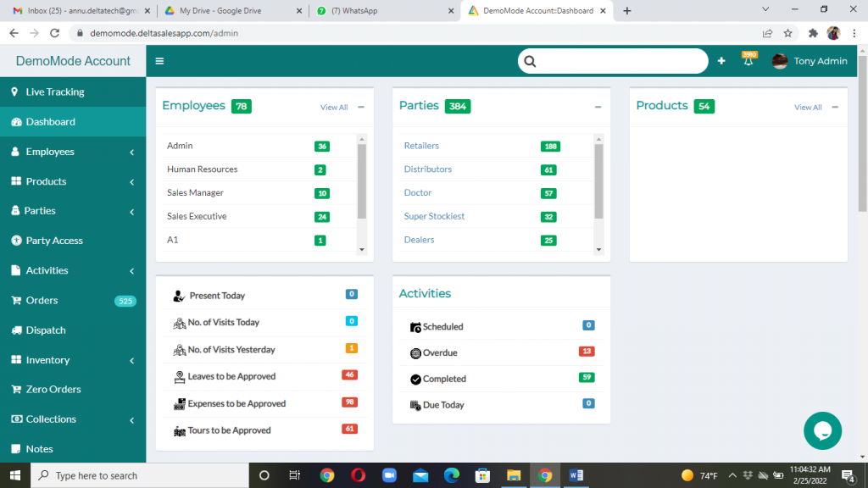868x488 pixels.
Task: Open Zoom from the taskbar
Action: click(x=389, y=475)
